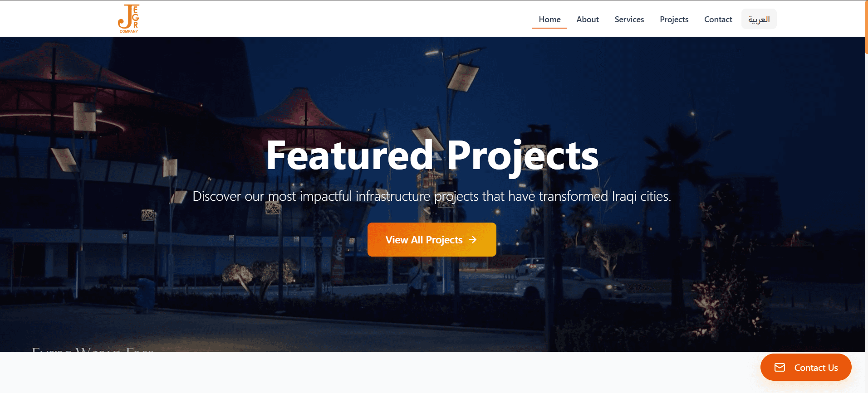This screenshot has height=393, width=868.
Task: Click the cut-off caption at hero bottom-left
Action: click(x=93, y=349)
